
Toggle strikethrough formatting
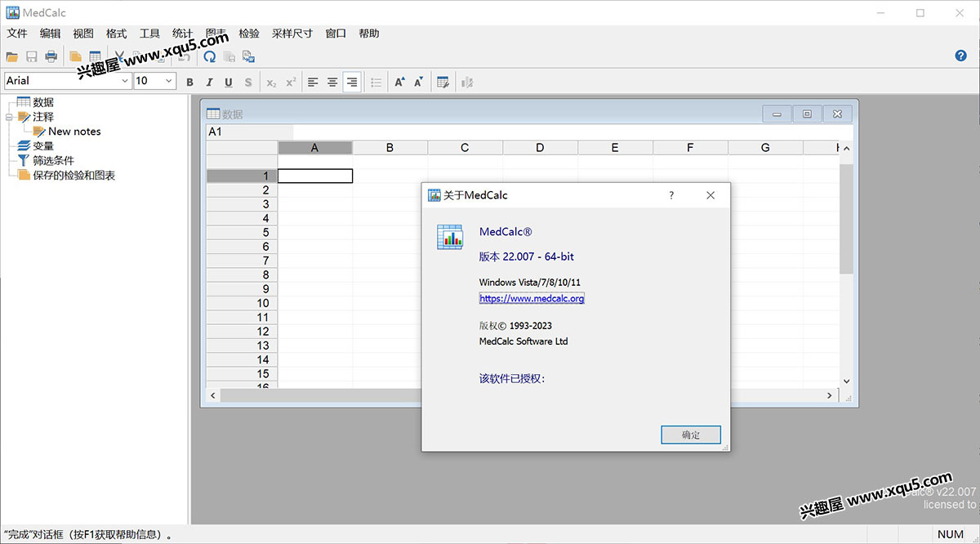(x=248, y=82)
